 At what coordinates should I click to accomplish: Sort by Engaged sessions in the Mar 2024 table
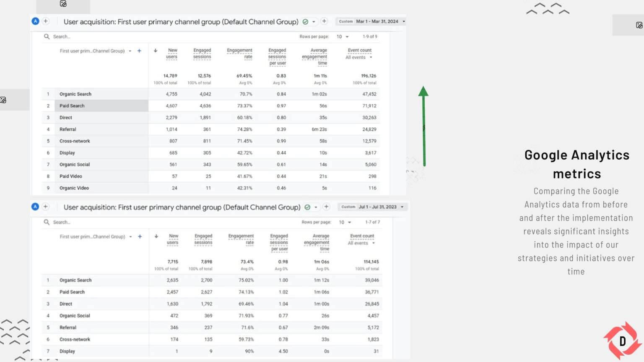click(x=202, y=54)
